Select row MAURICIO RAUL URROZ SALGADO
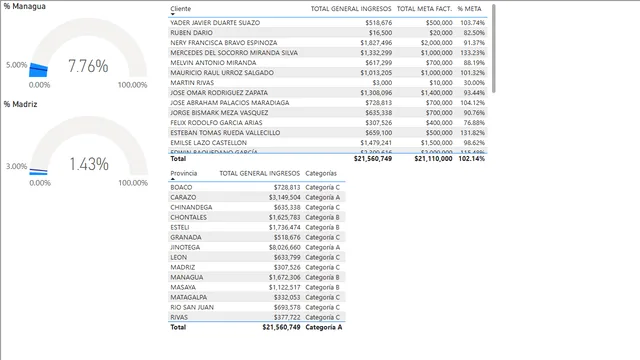Viewport: 640px width, 360px height. pyautogui.click(x=327, y=73)
